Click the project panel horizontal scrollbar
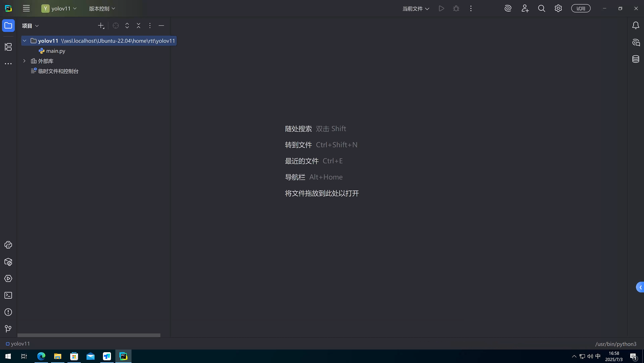The image size is (644, 363). pos(89,335)
